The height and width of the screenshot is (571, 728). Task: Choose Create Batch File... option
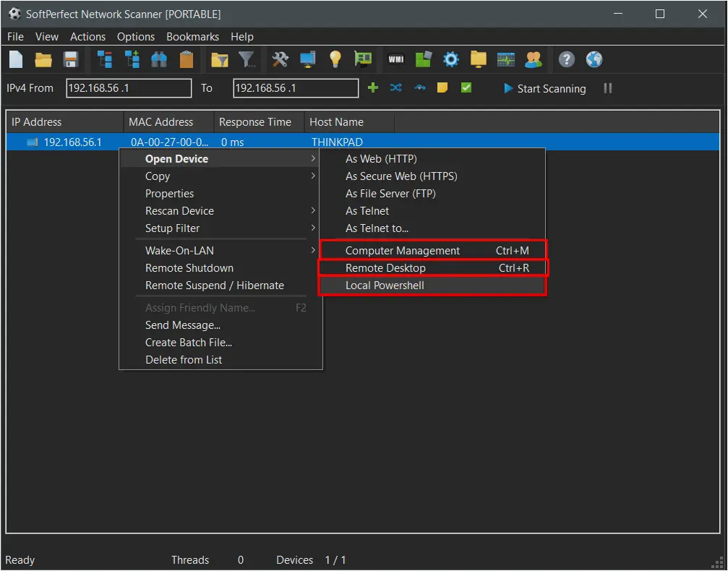coord(220,343)
